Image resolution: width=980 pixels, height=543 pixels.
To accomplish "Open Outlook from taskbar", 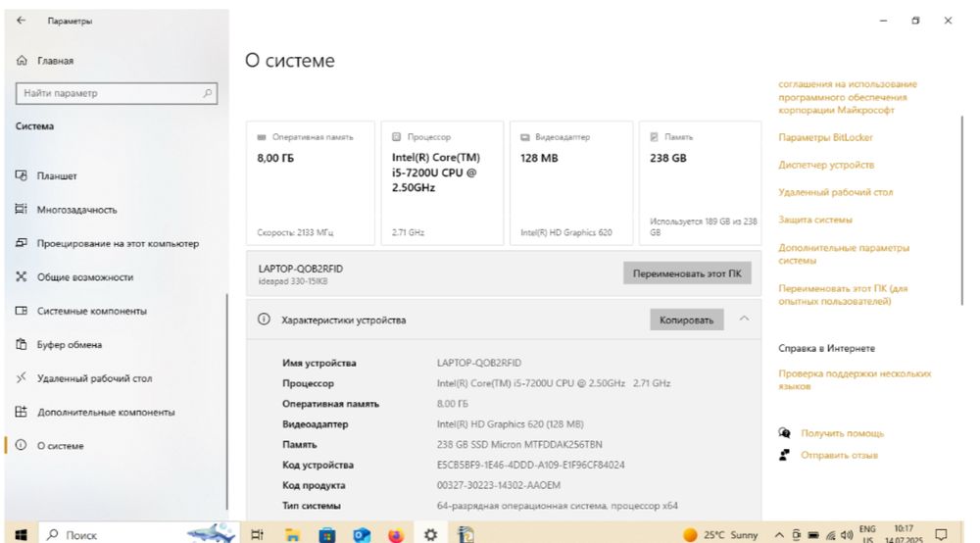I will coord(362,535).
